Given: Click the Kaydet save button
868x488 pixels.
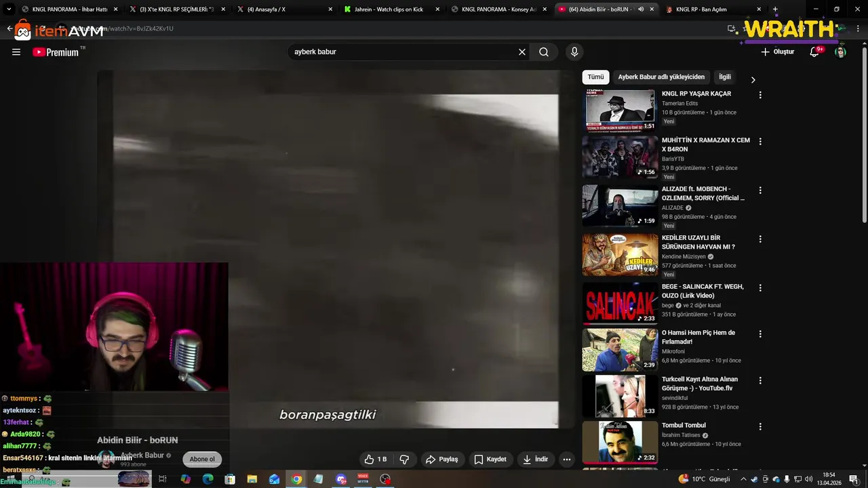Looking at the screenshot, I should point(490,460).
